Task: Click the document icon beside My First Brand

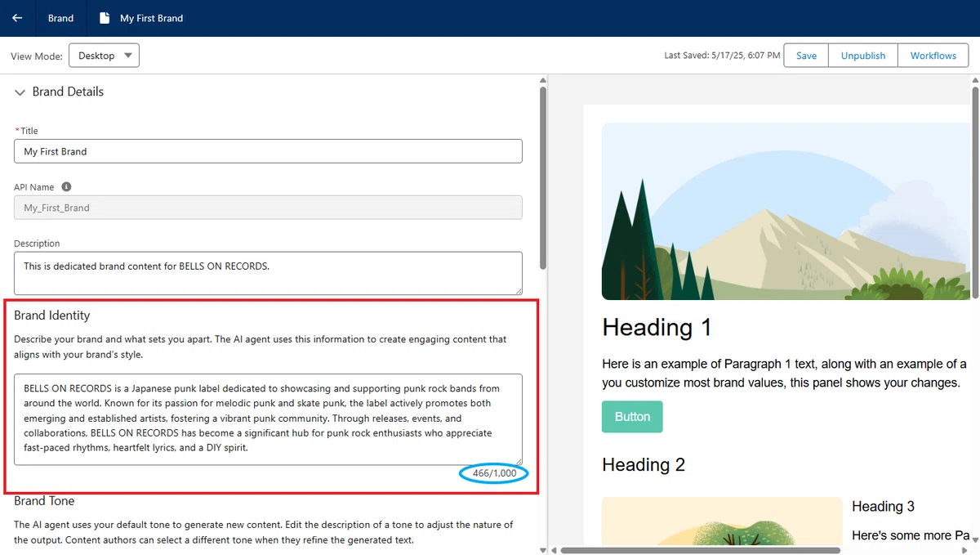Action: 104,18
